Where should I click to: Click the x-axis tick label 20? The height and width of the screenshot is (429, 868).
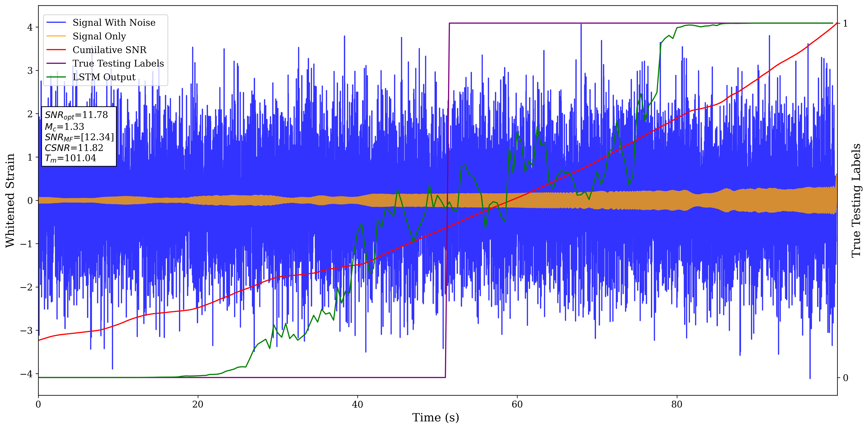pos(198,404)
